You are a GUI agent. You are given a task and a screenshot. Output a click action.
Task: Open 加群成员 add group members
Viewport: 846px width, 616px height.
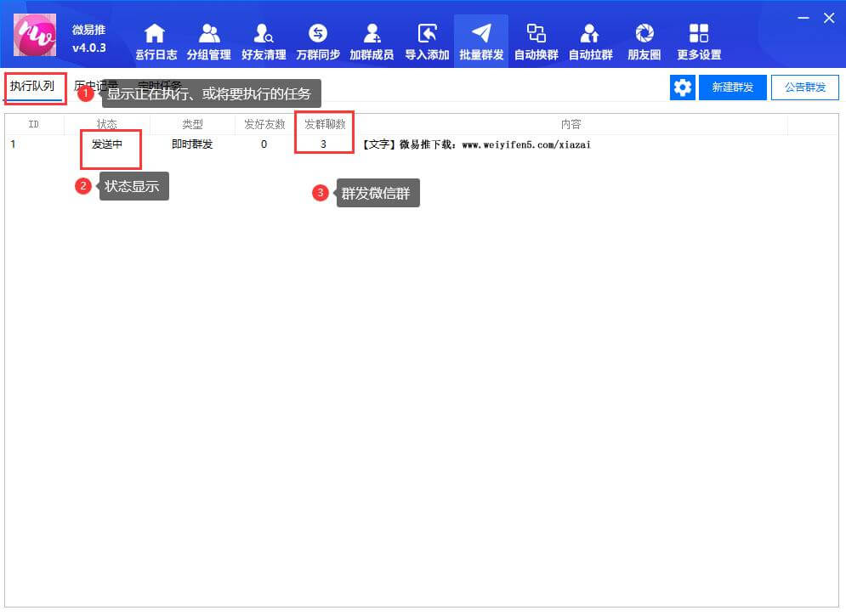pyautogui.click(x=372, y=42)
